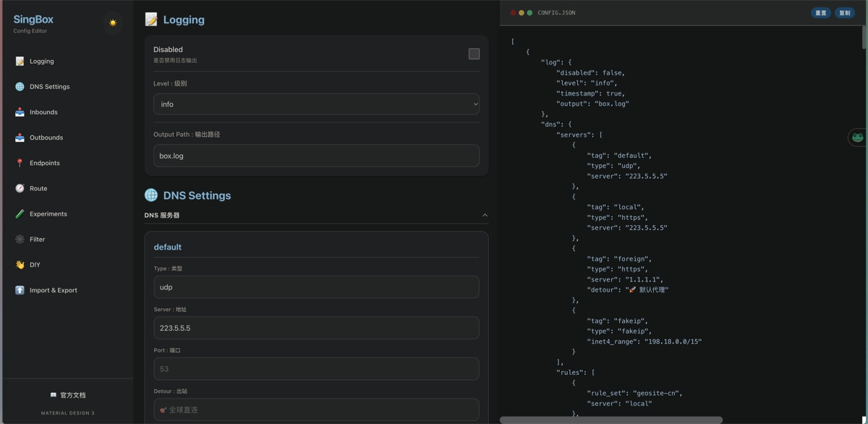
Task: Open the Detour 全球直连 selector
Action: 316,410
